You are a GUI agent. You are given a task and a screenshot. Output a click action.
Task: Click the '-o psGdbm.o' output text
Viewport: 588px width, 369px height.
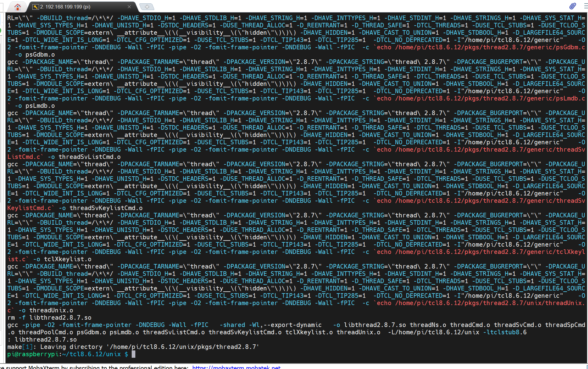pyautogui.click(x=35, y=54)
